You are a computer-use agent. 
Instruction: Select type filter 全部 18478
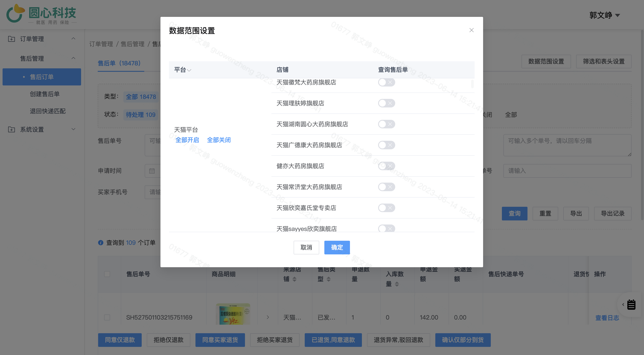point(141,97)
